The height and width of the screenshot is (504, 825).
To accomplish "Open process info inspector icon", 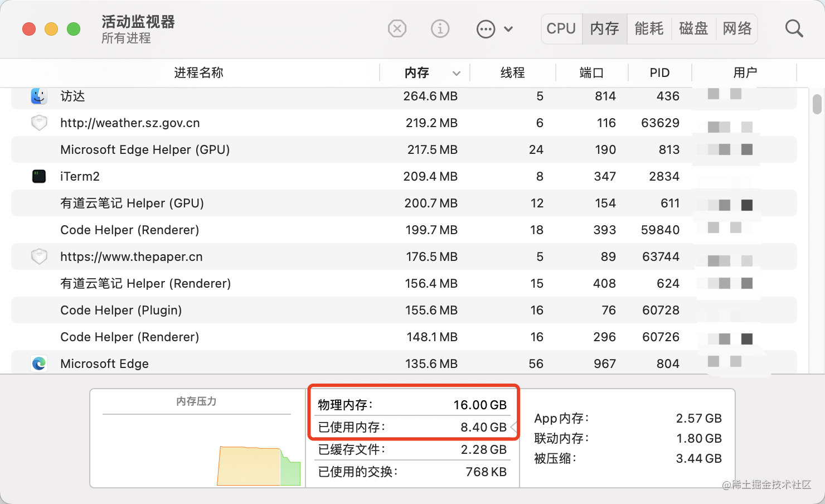I will 440,28.
